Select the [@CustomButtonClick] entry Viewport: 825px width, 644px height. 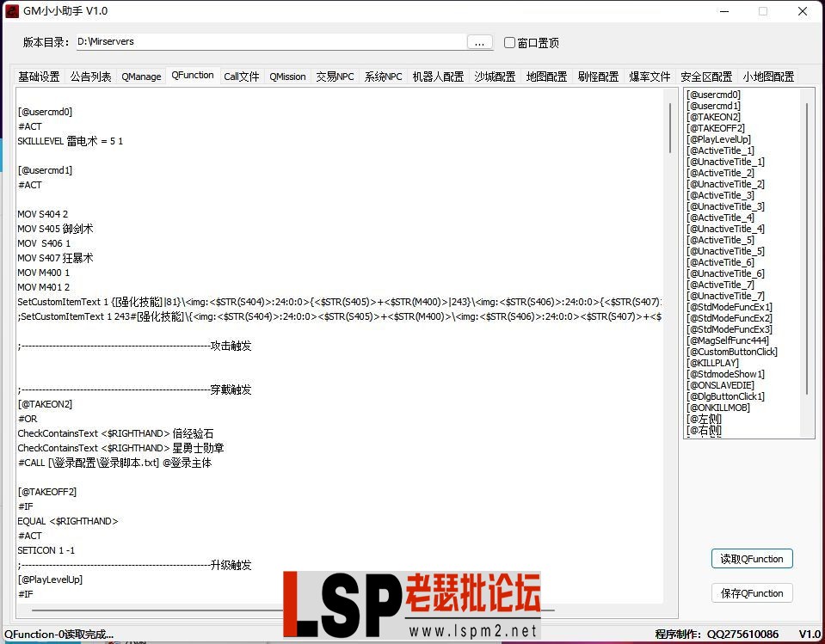[x=730, y=351]
